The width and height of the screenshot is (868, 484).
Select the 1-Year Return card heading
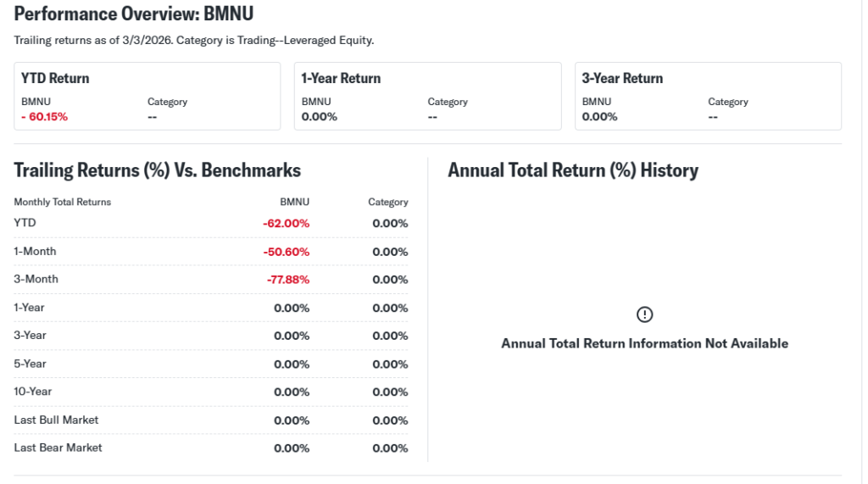click(341, 78)
